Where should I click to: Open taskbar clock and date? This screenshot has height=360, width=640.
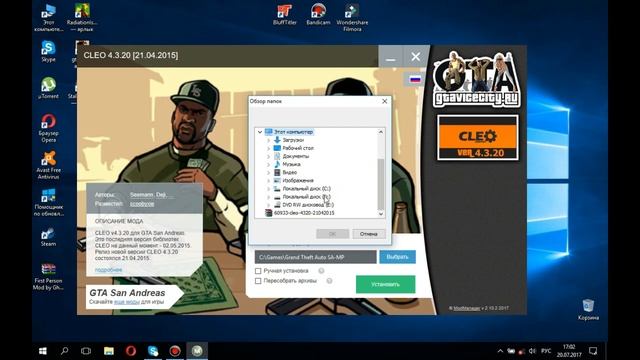(569, 351)
